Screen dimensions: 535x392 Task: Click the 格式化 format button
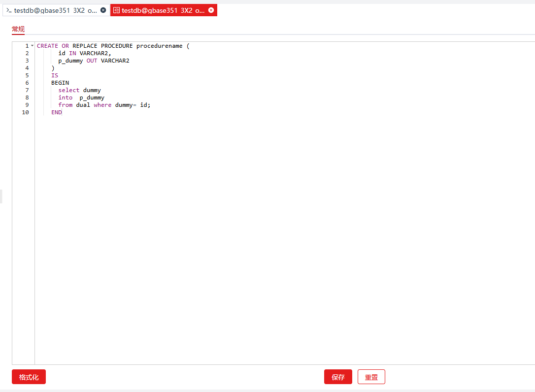tap(29, 377)
